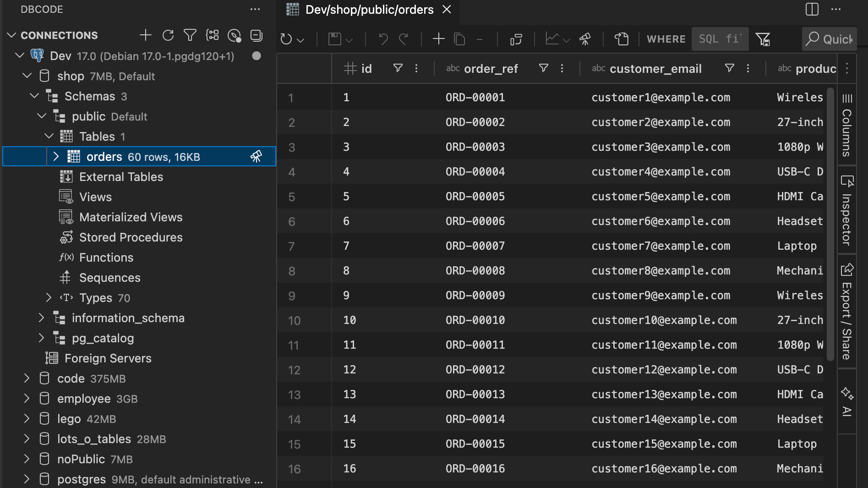Click the leaf icon in Connections toolbar
The height and width of the screenshot is (488, 868).
pyautogui.click(x=235, y=35)
